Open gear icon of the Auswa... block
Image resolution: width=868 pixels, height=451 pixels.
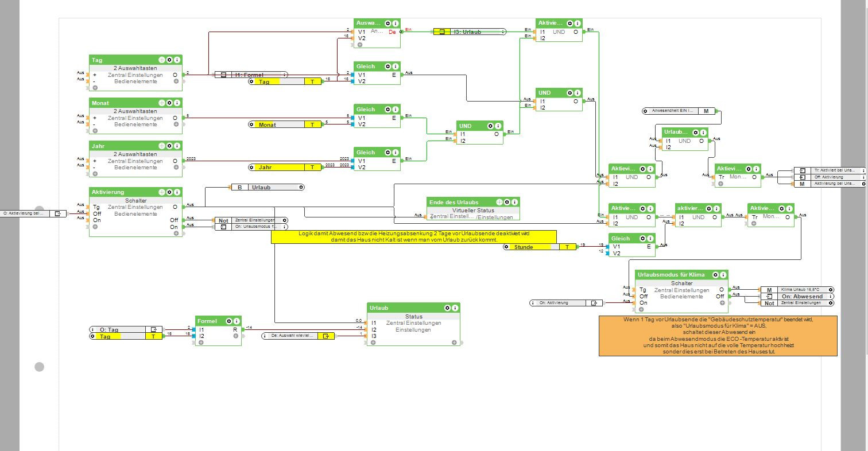coord(387,23)
